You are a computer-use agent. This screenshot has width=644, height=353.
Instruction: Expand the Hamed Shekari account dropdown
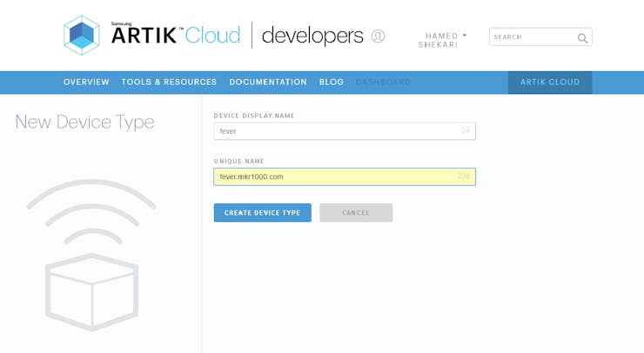coord(442,40)
